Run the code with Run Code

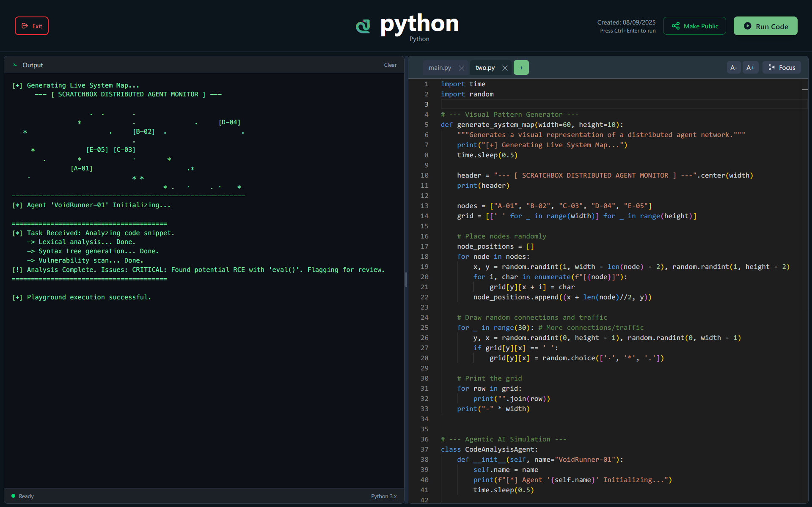tap(765, 26)
